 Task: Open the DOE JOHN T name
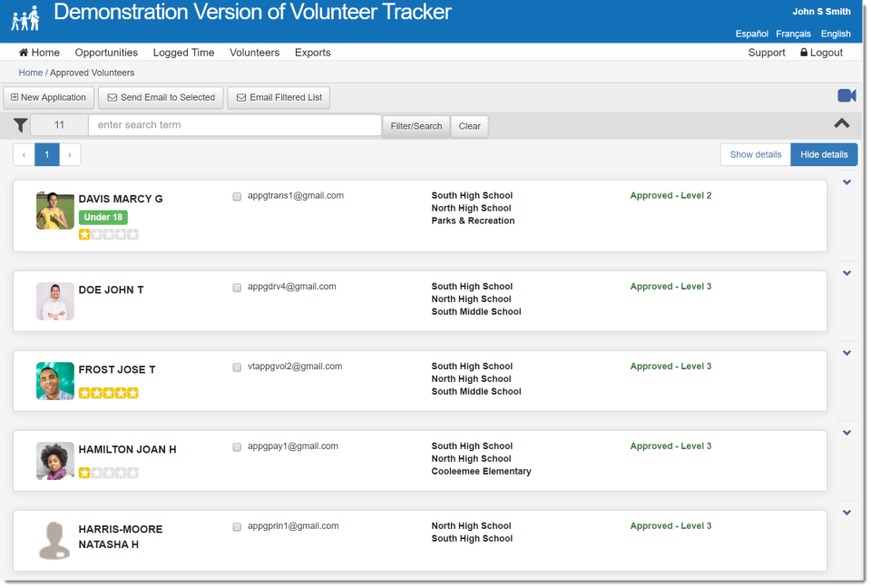111,290
